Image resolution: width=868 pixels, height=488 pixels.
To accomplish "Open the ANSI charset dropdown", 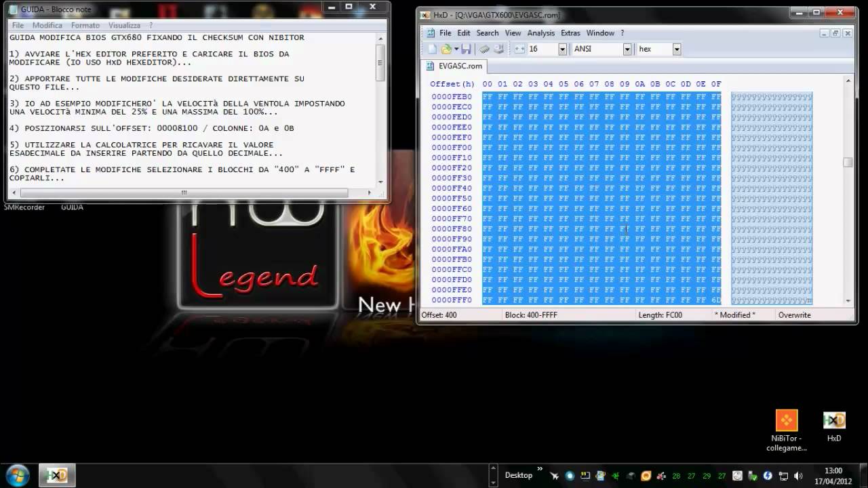I will click(x=627, y=49).
